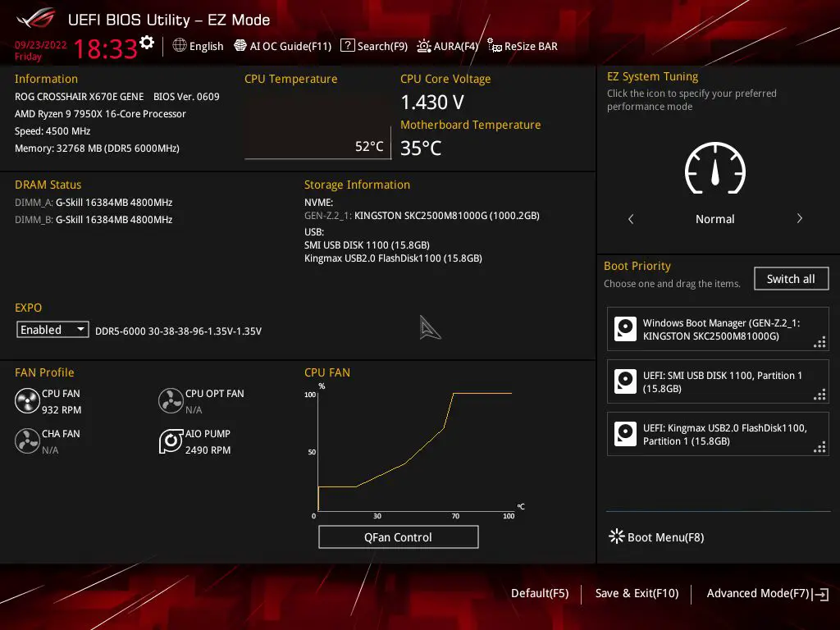Select the UEFI: SMI USB DISK 1100 boot entry
Viewport: 840px width, 630px height.
pyautogui.click(x=718, y=381)
